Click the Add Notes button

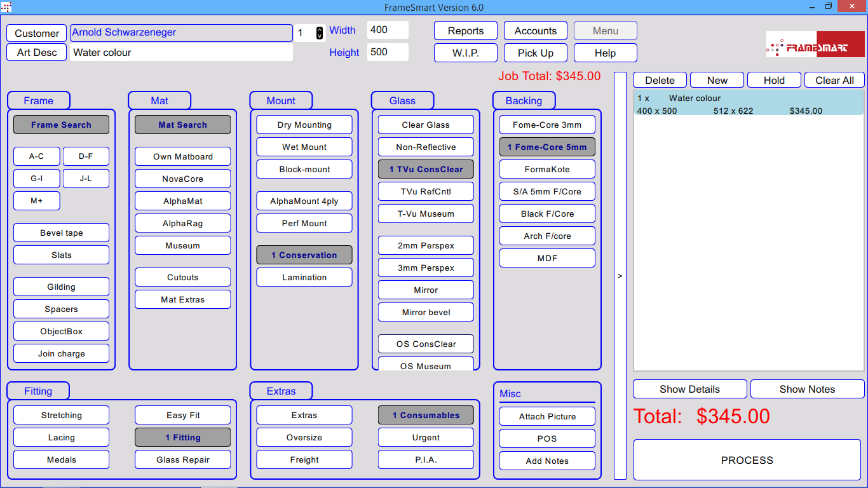547,461
